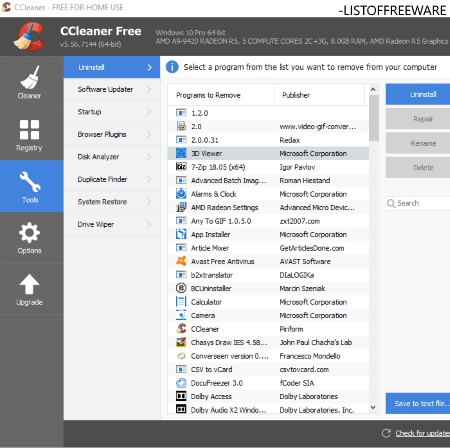The image size is (450, 448).
Task: Select 'Any To GIF 1.0.5.0' row
Action: coord(268,221)
